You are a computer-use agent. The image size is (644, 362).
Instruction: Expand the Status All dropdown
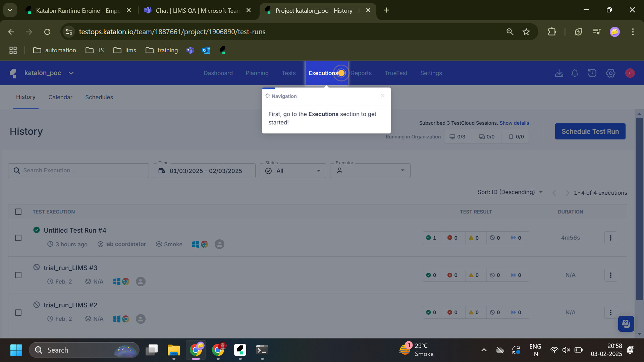click(x=292, y=171)
